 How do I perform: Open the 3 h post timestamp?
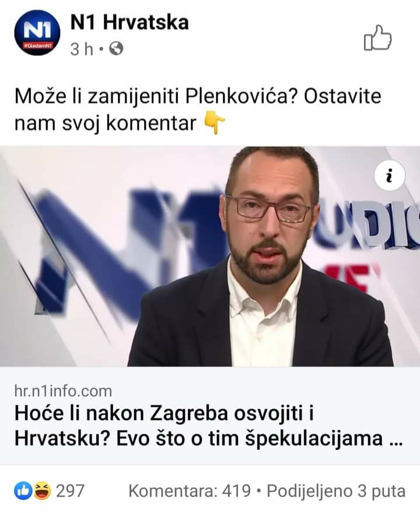tap(82, 50)
